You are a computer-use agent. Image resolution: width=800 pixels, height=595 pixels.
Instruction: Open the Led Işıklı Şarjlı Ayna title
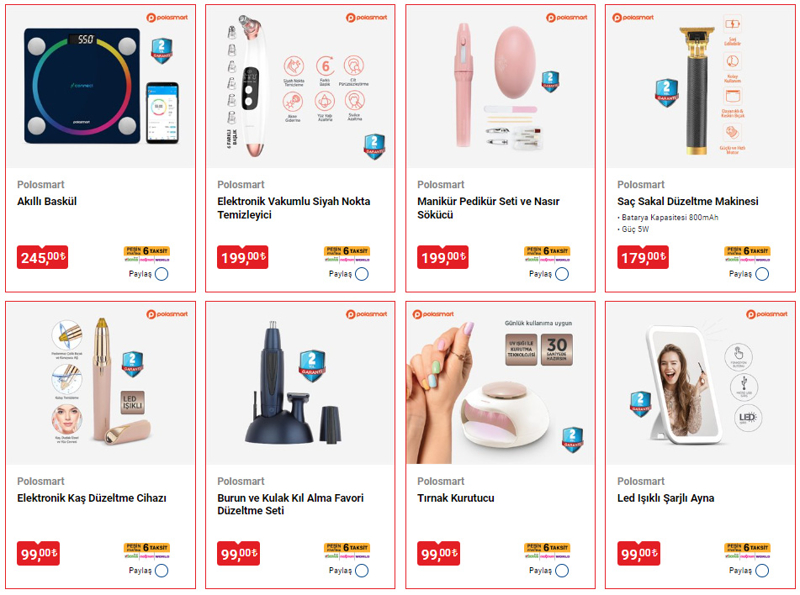[x=665, y=498]
